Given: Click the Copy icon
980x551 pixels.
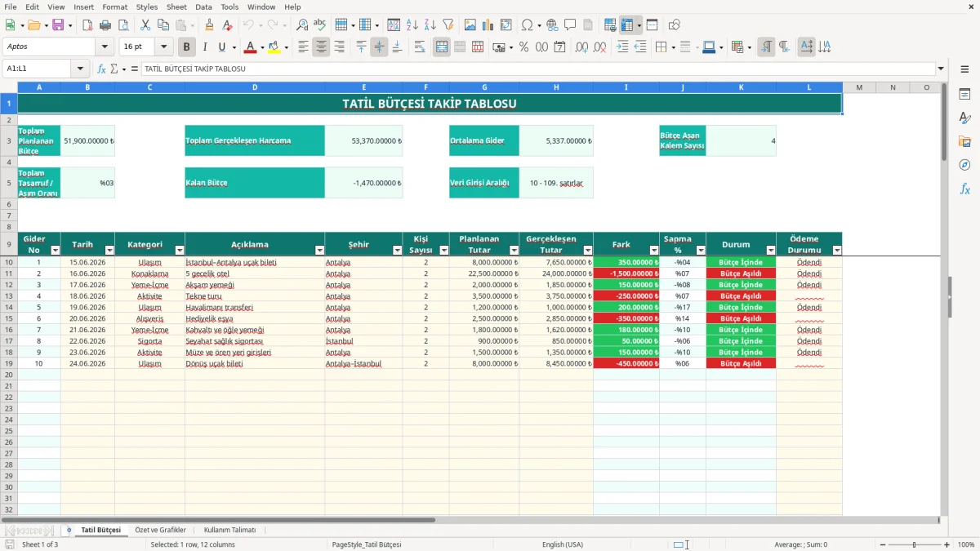Looking at the screenshot, I should click(x=163, y=25).
